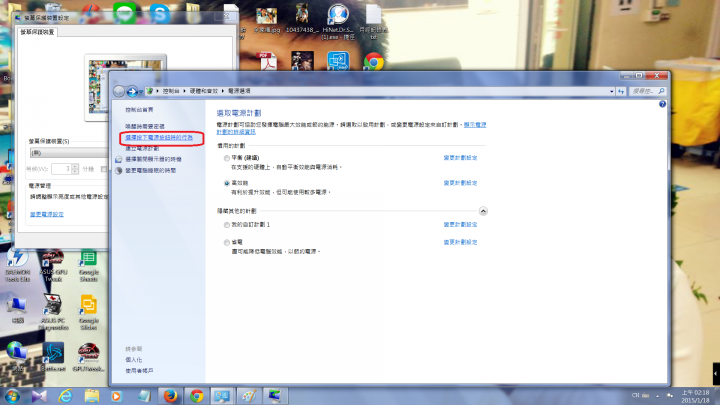Screen dimensions: 720x405
Task: Open the help question-mark icon
Action: 662,104
